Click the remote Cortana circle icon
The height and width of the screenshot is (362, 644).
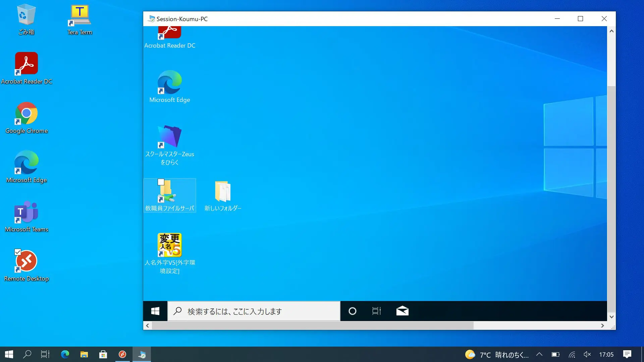(x=353, y=311)
